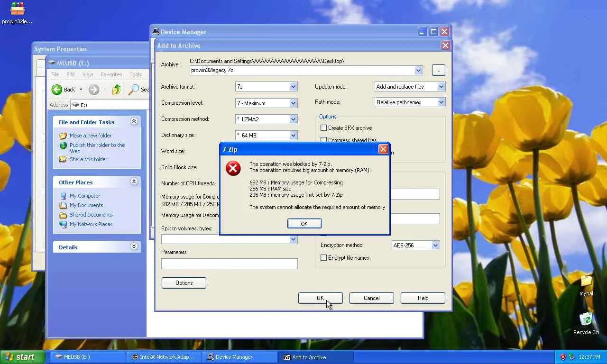Open the Compression level dropdown
The image size is (607, 364).
[293, 103]
